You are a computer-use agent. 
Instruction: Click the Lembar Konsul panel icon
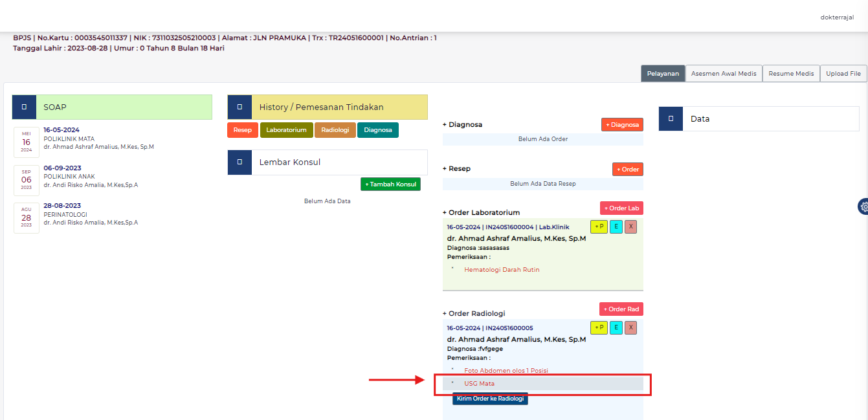coord(239,162)
